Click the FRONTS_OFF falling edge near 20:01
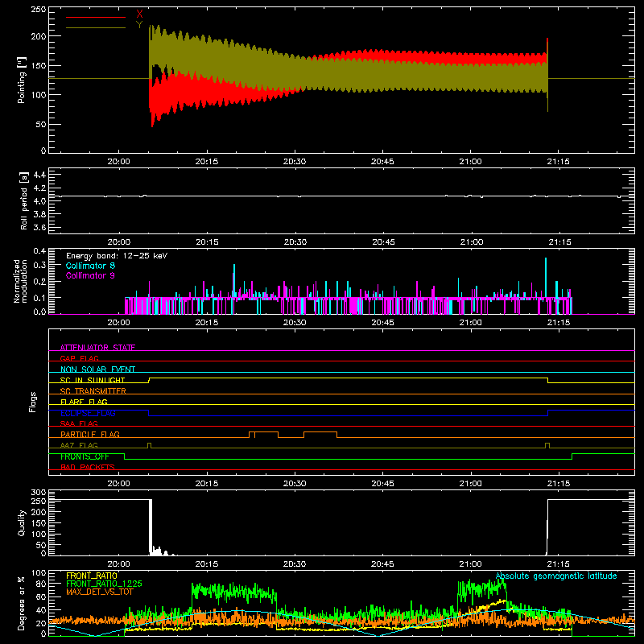Image resolution: width=644 pixels, height=644 pixels. pos(125,456)
